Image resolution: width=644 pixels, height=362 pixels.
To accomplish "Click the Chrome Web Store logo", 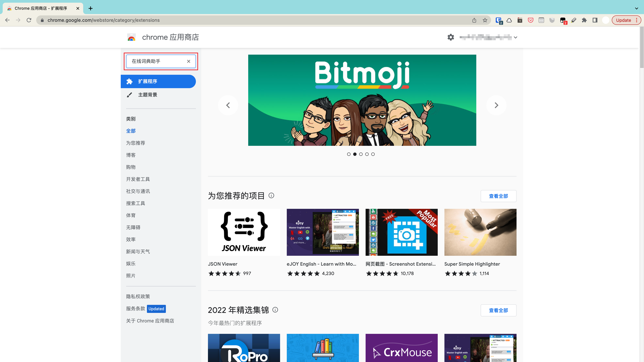I will tap(131, 37).
